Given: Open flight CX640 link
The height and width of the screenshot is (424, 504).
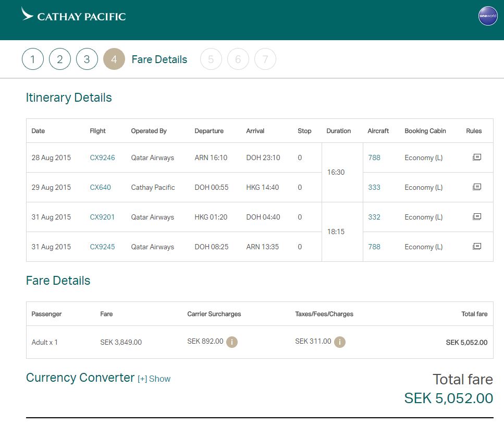Looking at the screenshot, I should (x=100, y=187).
